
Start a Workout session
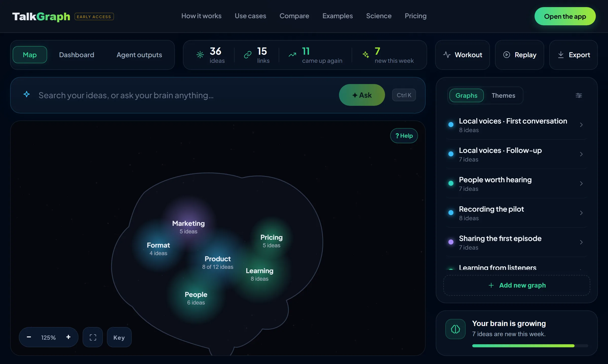click(x=462, y=55)
